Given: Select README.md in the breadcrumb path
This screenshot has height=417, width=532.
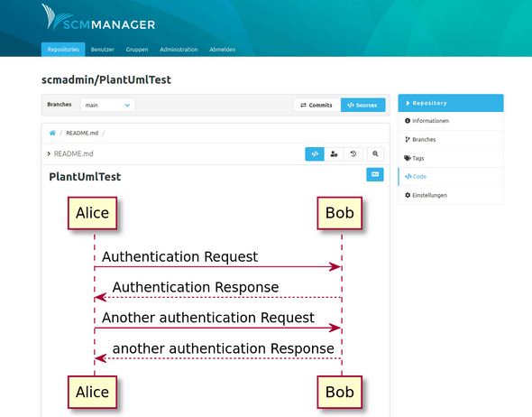Looking at the screenshot, I should click(82, 133).
